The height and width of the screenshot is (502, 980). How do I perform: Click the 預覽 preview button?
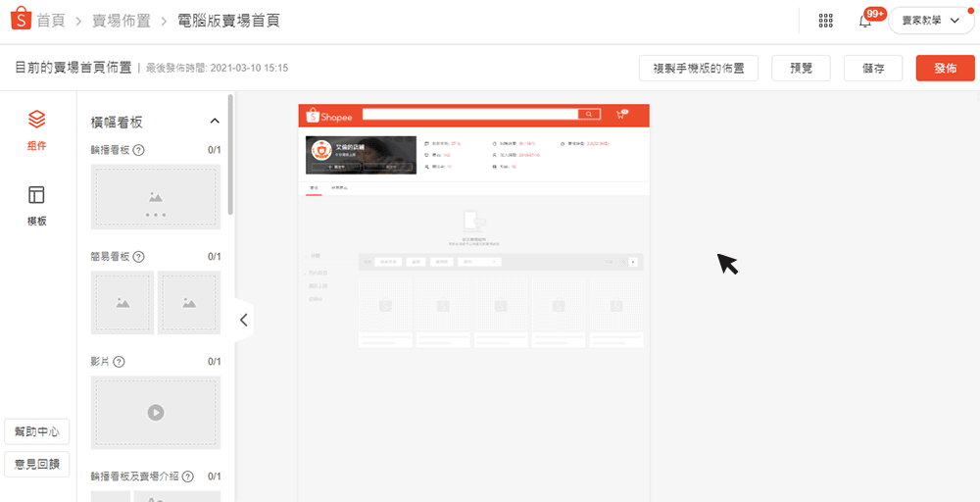801,68
